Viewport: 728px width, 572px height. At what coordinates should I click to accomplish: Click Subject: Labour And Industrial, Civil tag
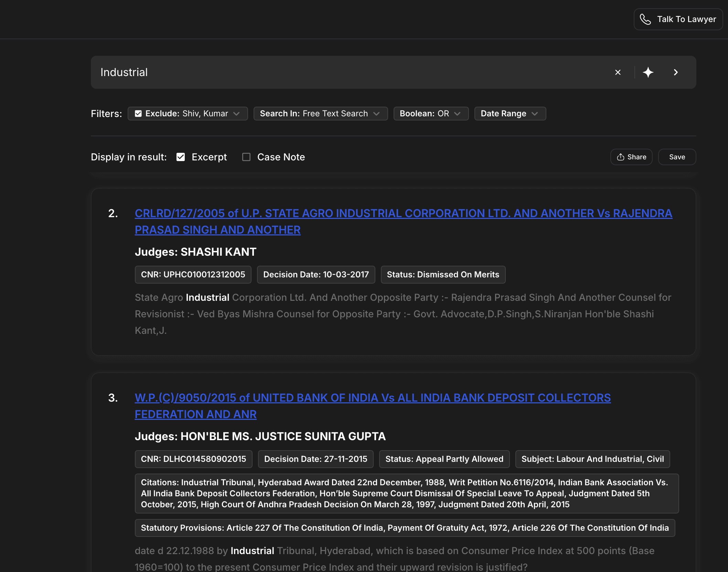click(593, 459)
